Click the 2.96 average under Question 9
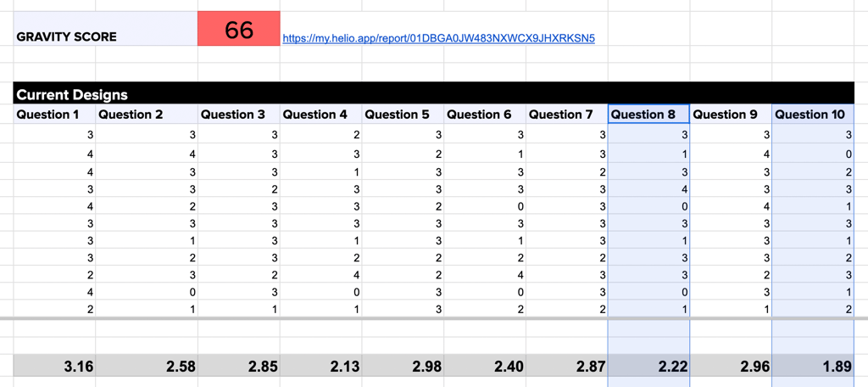 731,366
